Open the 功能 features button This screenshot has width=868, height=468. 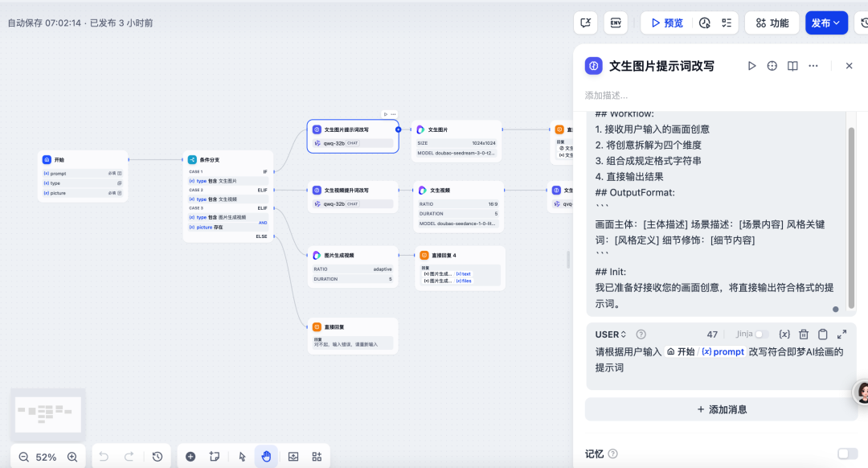point(772,23)
